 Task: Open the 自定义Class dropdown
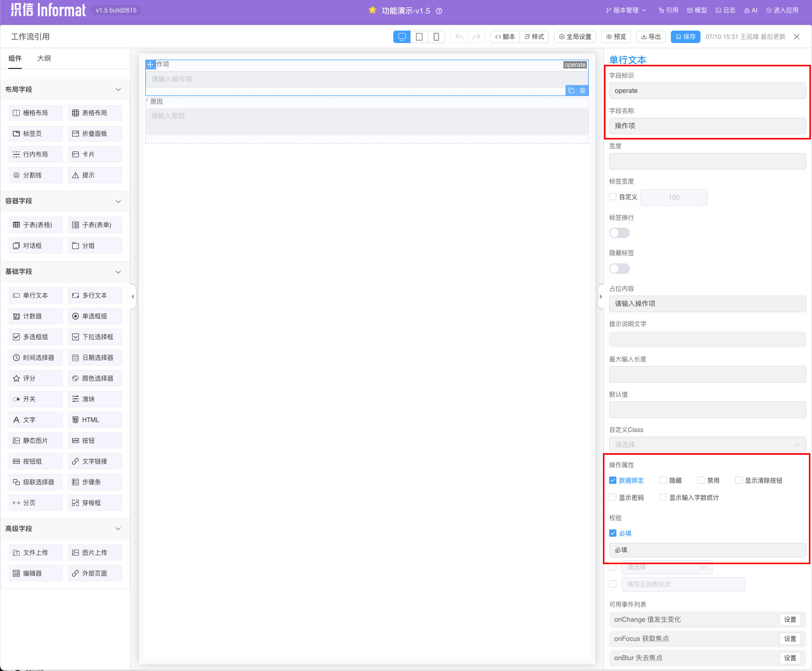point(707,444)
